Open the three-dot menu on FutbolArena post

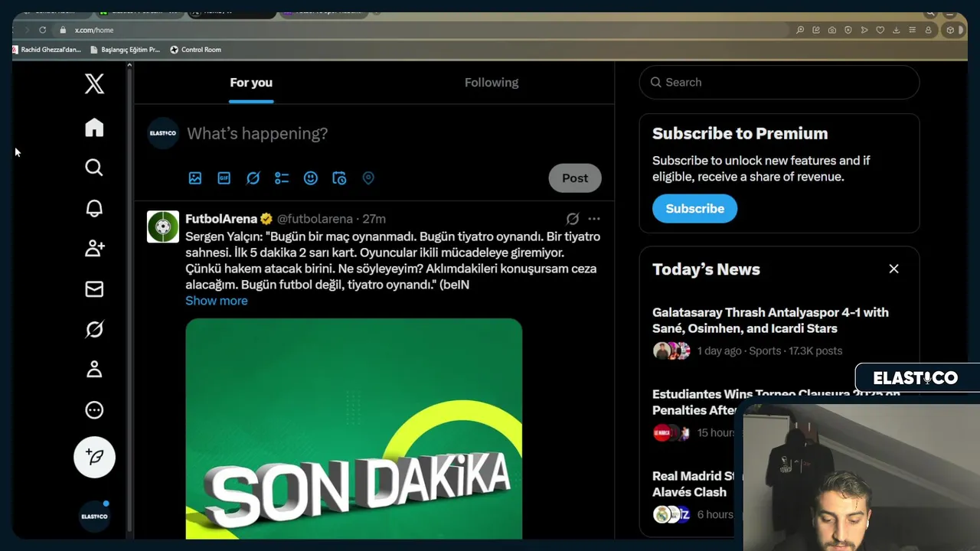tap(594, 219)
